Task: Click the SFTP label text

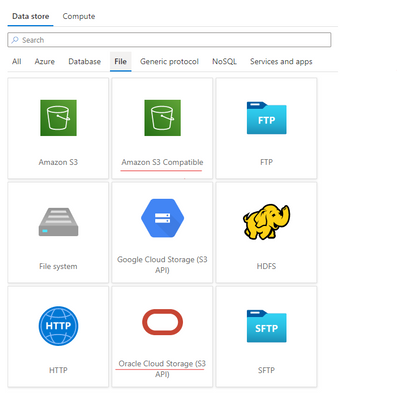Action: 266,370
